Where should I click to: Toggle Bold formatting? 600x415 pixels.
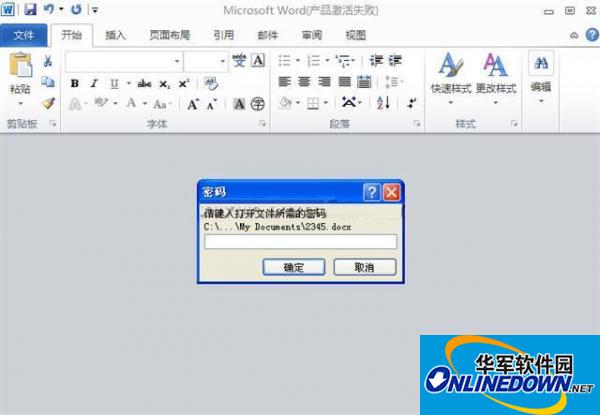click(75, 83)
